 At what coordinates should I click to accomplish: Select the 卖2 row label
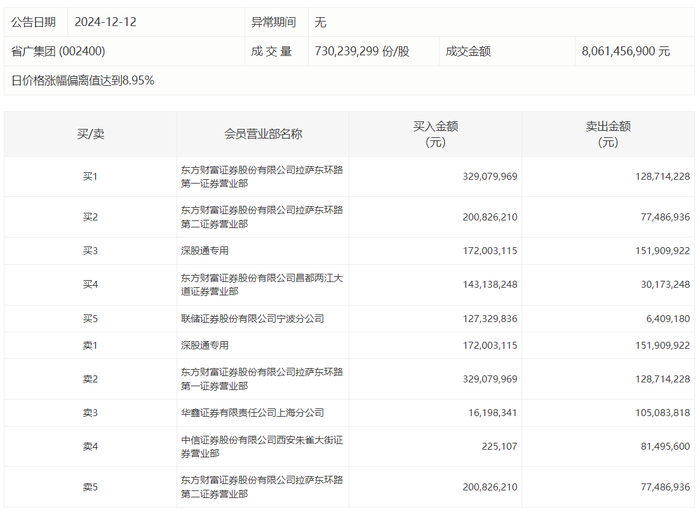[90, 379]
